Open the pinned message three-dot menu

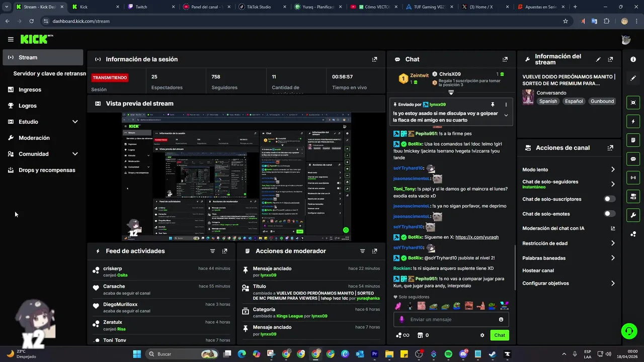(506, 105)
